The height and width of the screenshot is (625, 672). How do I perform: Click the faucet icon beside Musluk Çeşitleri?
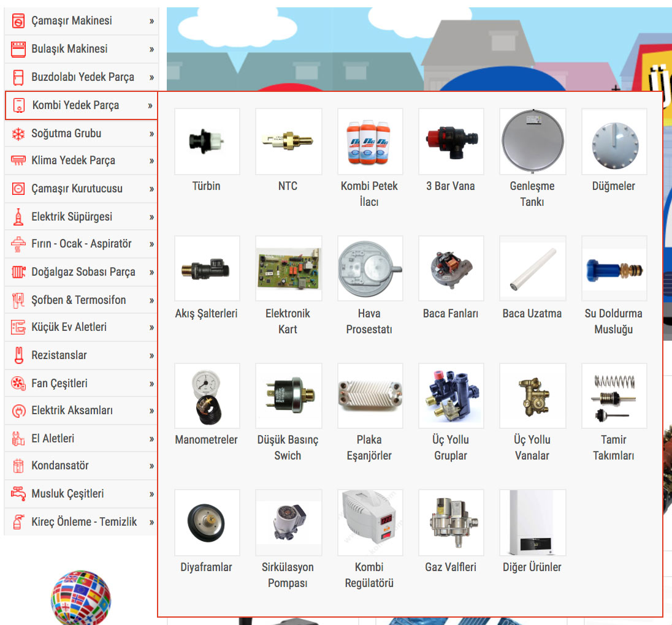click(x=18, y=493)
